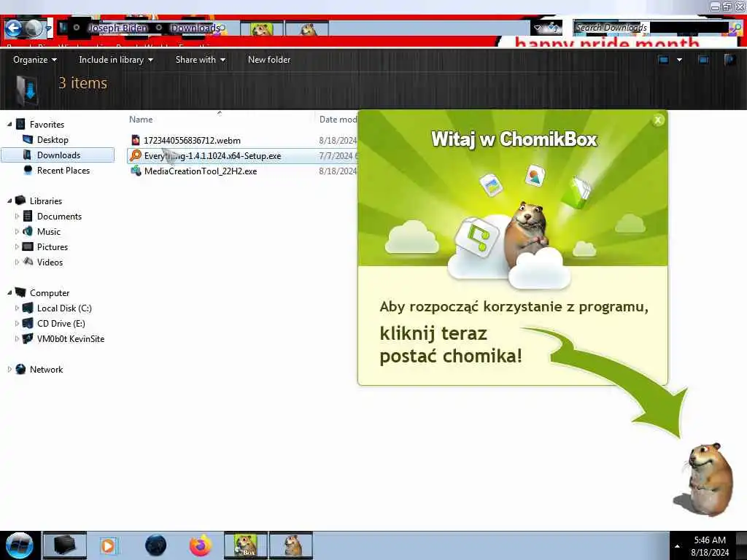Click the webm file's video icon
747x560 pixels.
136,140
